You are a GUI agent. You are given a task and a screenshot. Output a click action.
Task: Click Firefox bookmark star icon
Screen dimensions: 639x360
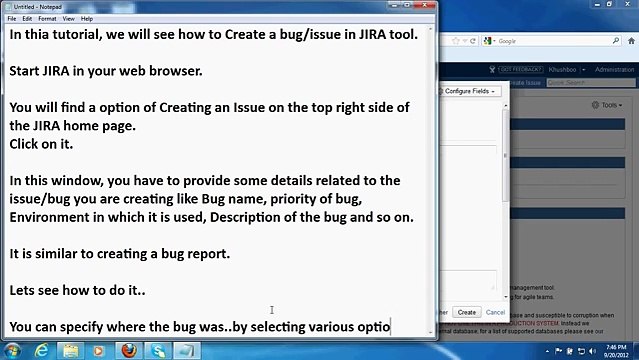tap(456, 41)
